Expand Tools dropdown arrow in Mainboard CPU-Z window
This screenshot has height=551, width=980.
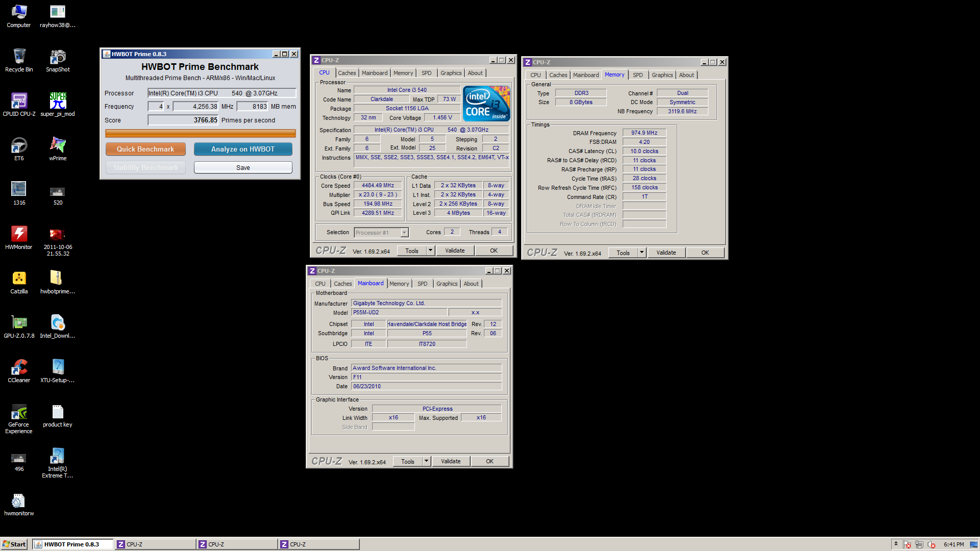pos(426,461)
